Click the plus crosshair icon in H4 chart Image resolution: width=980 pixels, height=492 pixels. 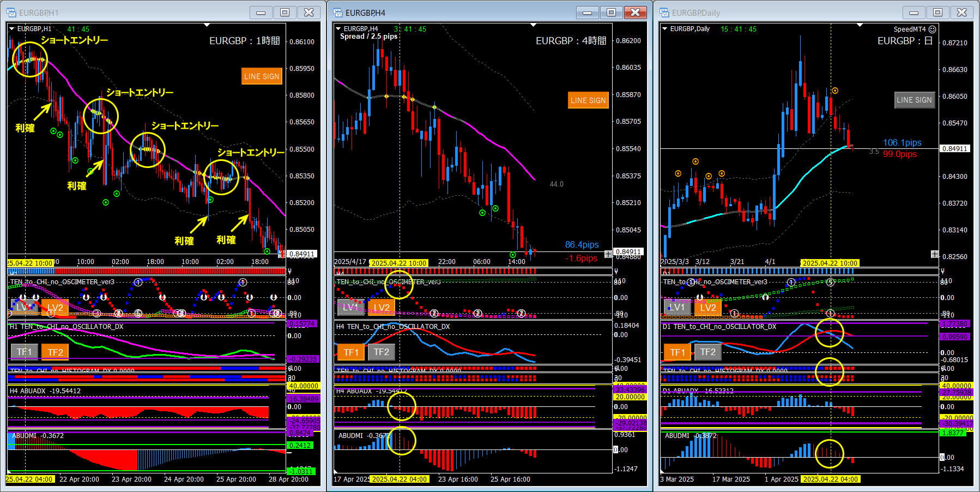pos(608,254)
